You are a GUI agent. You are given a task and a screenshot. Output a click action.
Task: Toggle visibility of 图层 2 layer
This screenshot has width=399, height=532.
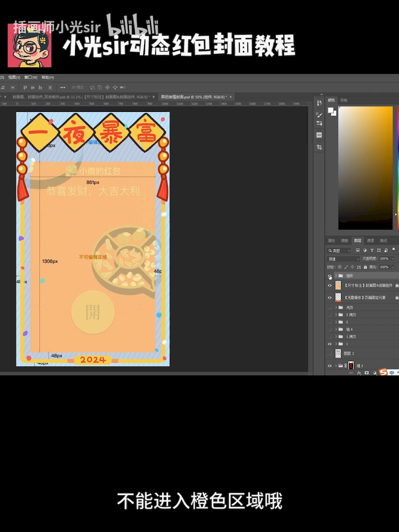coord(330,353)
